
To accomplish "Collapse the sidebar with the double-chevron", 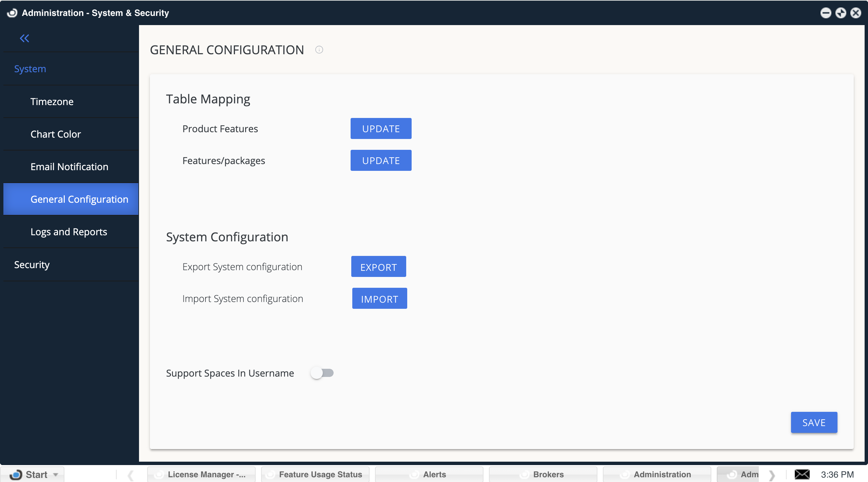I will (24, 38).
